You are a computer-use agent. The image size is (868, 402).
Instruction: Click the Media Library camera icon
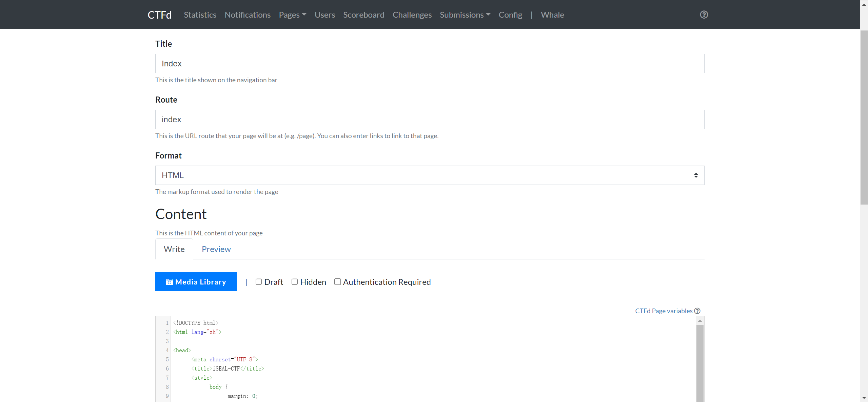coord(169,282)
